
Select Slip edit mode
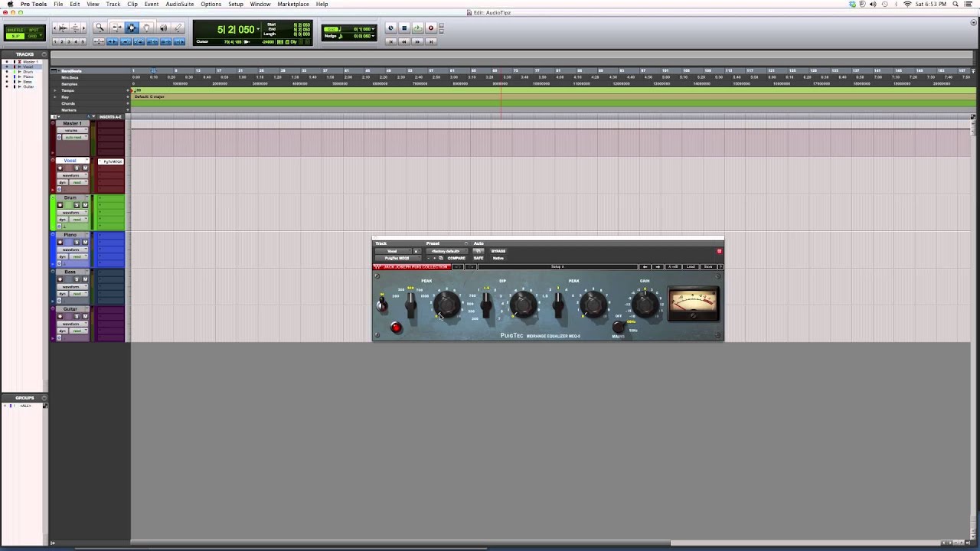(x=15, y=36)
